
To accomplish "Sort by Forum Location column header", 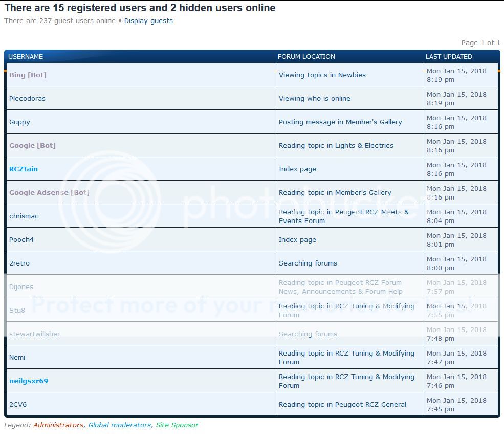I will (x=306, y=57).
